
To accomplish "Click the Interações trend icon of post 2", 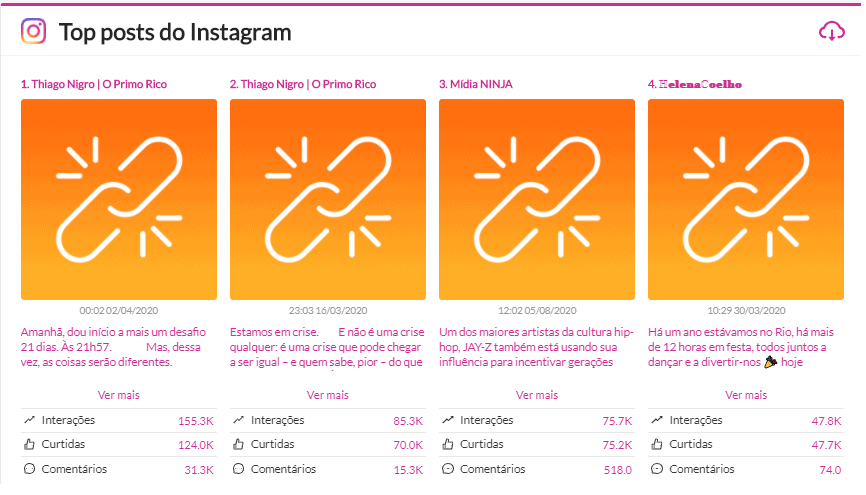I will tap(238, 420).
